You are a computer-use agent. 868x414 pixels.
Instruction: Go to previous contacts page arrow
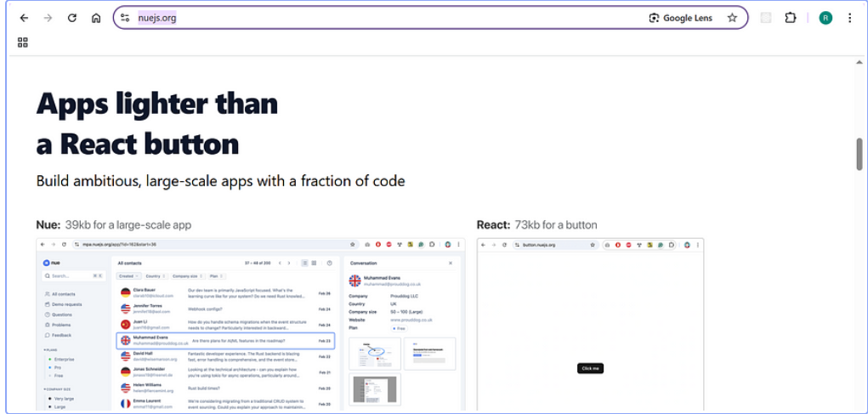pyautogui.click(x=280, y=263)
